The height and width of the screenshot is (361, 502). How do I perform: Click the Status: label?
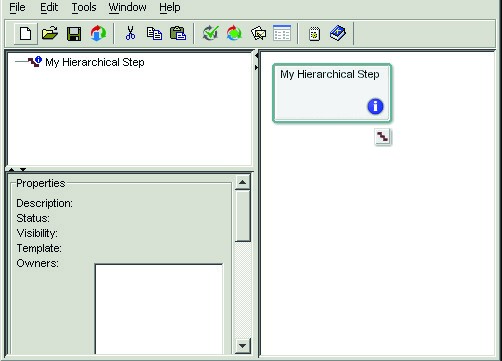pyautogui.click(x=33, y=218)
